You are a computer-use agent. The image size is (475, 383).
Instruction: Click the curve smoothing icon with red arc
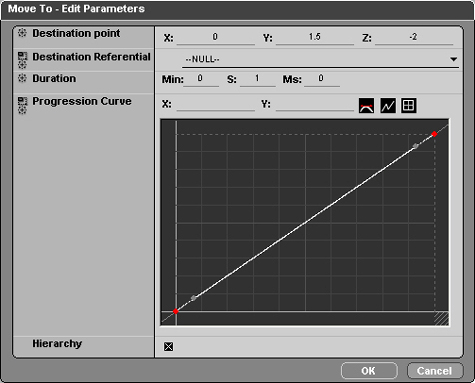366,106
